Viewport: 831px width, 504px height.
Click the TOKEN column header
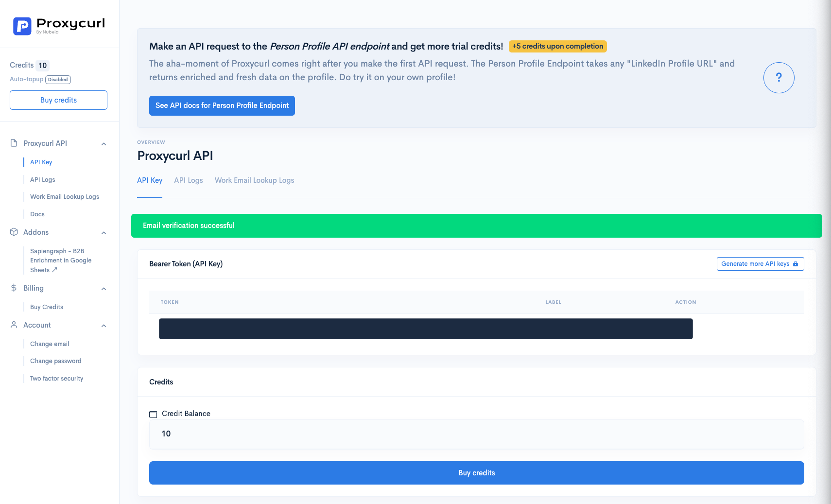[x=170, y=302]
